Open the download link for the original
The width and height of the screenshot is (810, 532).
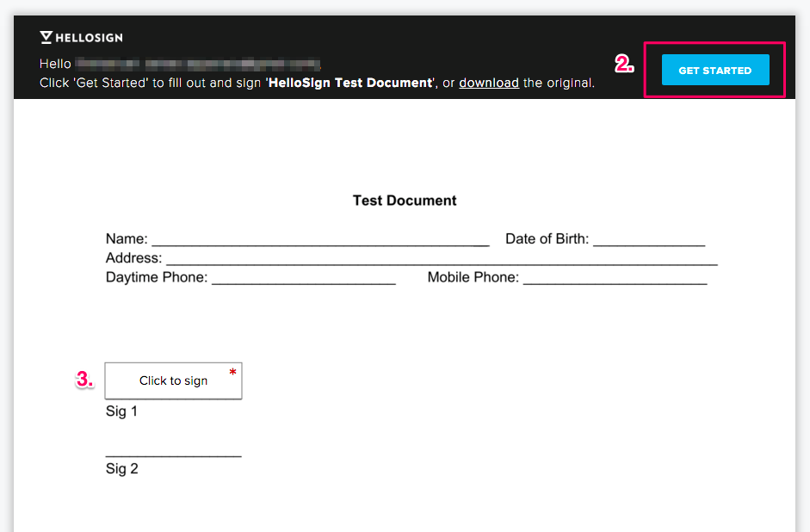489,83
